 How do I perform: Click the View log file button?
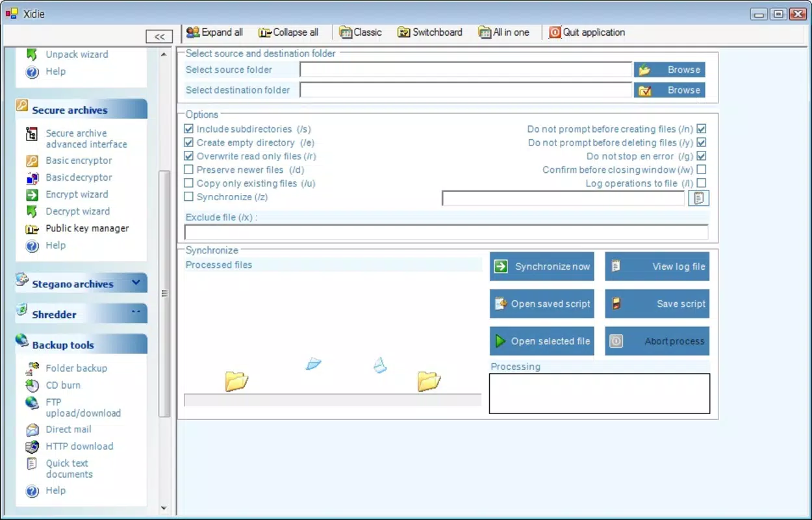coord(657,266)
